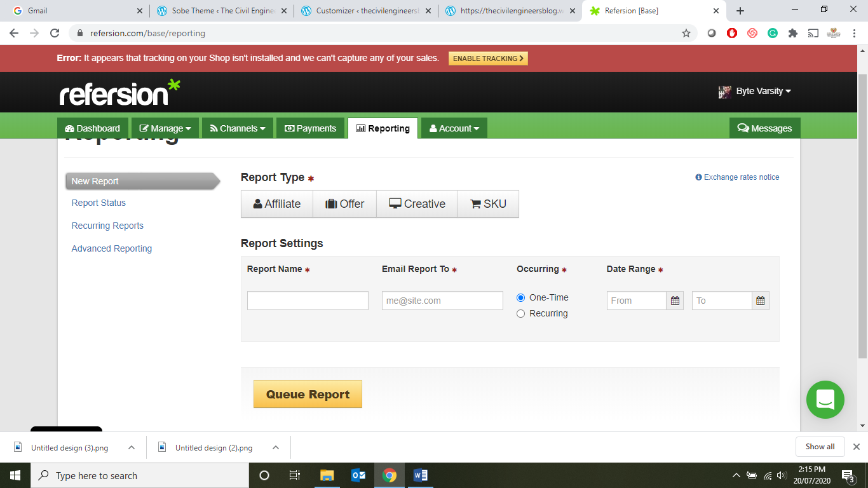The width and height of the screenshot is (868, 488).
Task: Click the volume icon in system tray
Action: (x=782, y=475)
